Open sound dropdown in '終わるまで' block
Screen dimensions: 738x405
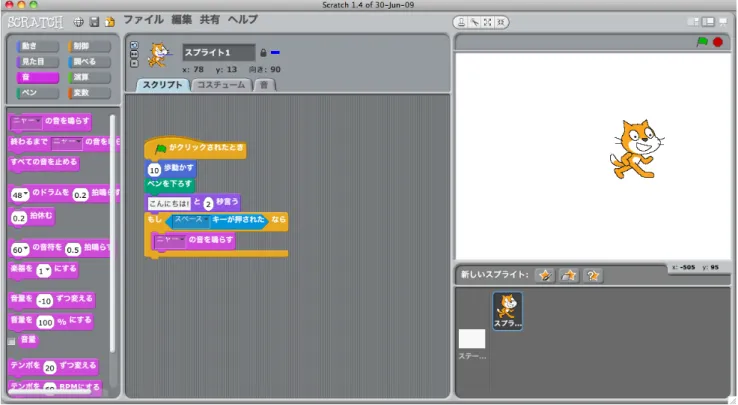pos(66,142)
